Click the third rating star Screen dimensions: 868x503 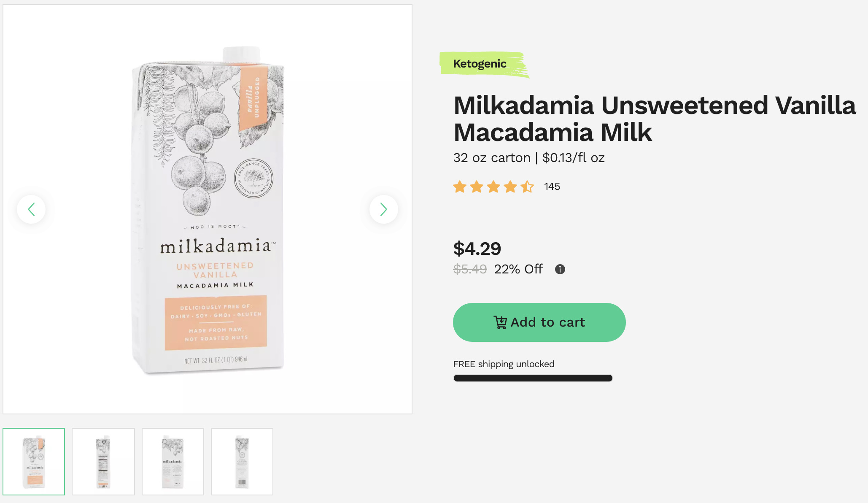[x=493, y=187]
